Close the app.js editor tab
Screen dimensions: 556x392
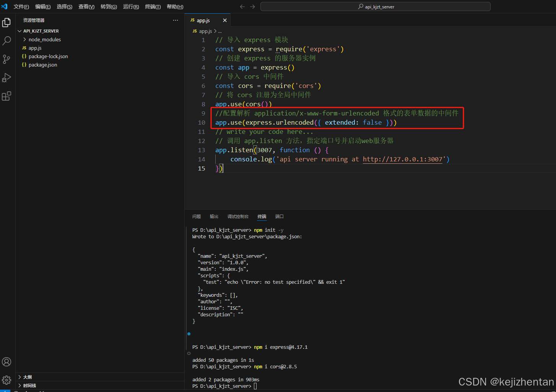point(225,20)
